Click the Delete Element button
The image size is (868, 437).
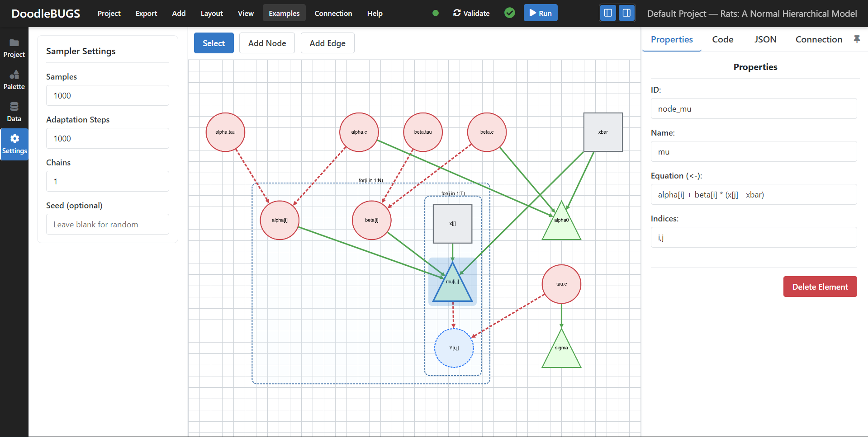tap(820, 287)
